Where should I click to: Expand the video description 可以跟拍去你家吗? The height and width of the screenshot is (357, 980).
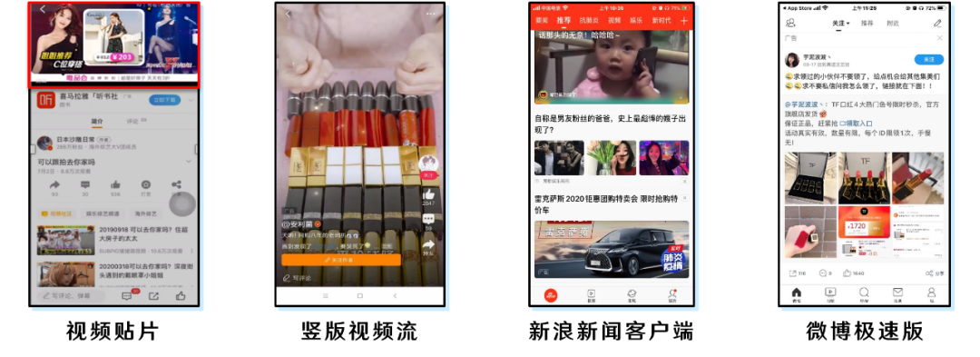click(x=189, y=162)
